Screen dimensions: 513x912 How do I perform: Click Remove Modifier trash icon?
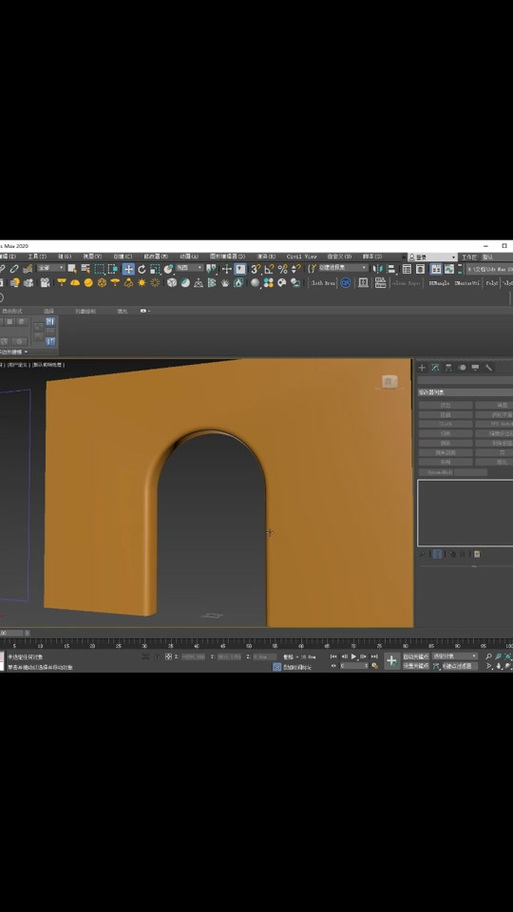(463, 554)
